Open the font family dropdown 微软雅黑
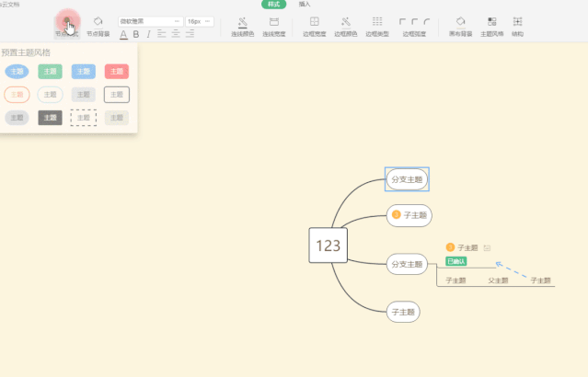Screen dimensions: 588x377 pos(150,21)
